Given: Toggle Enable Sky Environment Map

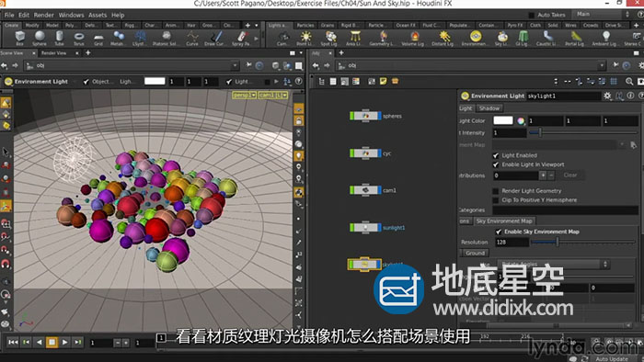Looking at the screenshot, I should tap(499, 232).
